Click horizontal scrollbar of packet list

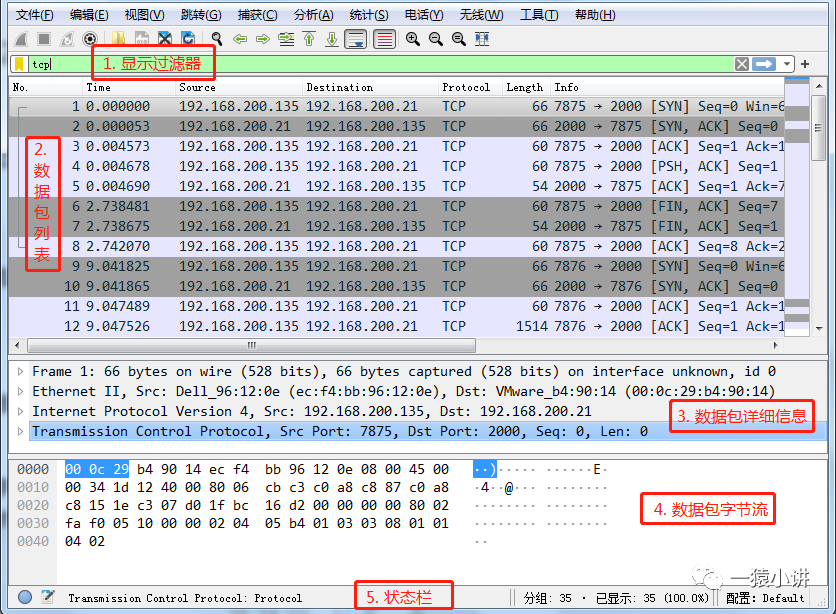pos(251,345)
